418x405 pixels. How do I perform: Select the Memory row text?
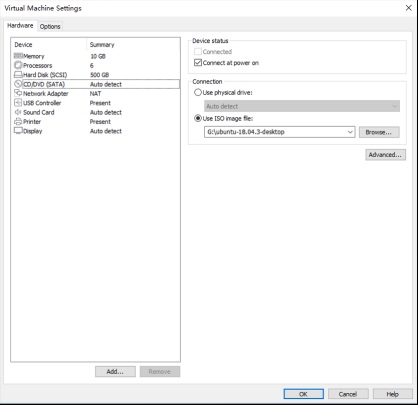34,56
